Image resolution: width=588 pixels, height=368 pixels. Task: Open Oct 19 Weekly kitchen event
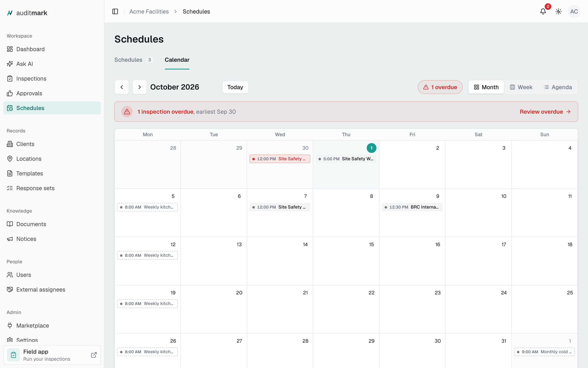click(147, 304)
